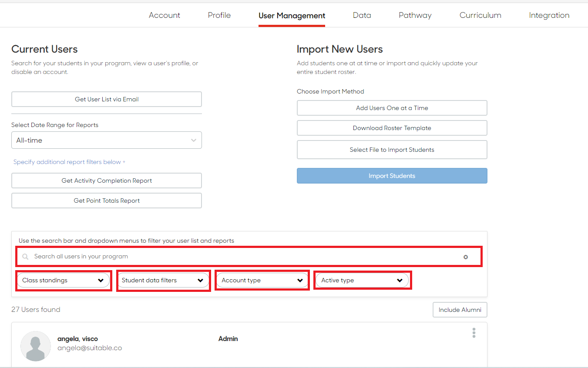Expand the Account type dropdown
Image resolution: width=588 pixels, height=368 pixels.
tap(262, 280)
